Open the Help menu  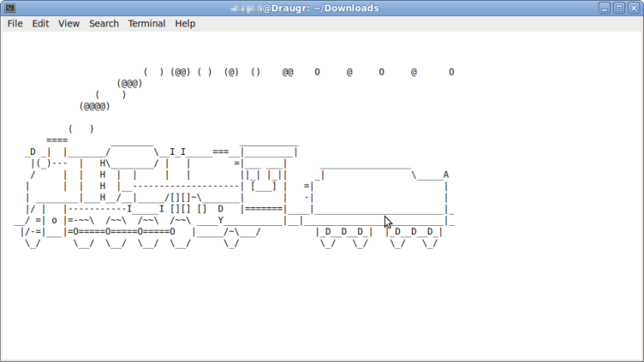coord(185,24)
